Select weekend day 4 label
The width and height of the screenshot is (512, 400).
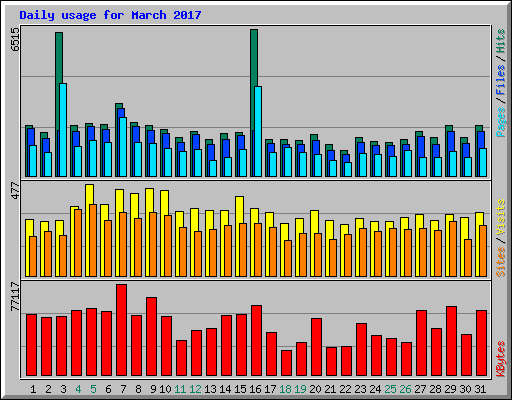pos(78,389)
